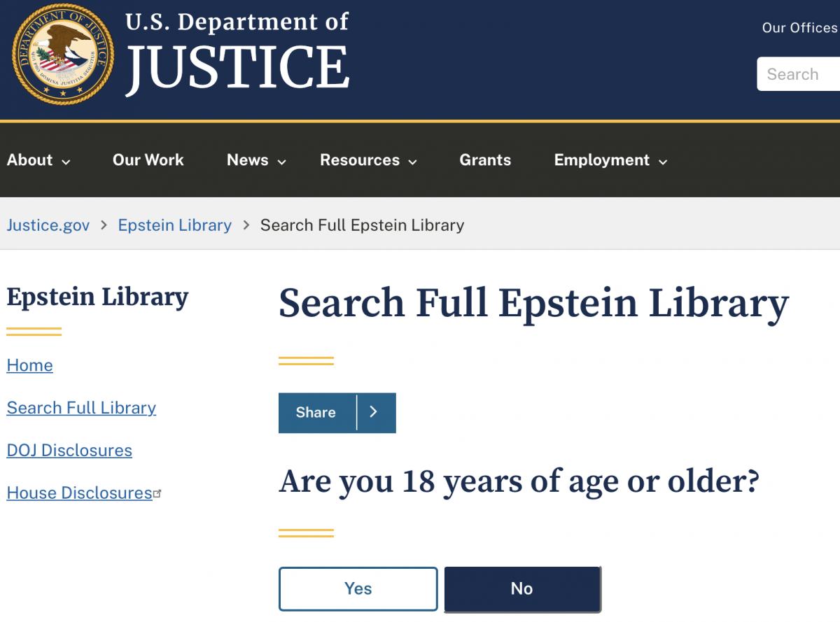Image resolution: width=840 pixels, height=622 pixels.
Task: Navigate to Epstein Library breadcrumb link
Action: pos(174,225)
